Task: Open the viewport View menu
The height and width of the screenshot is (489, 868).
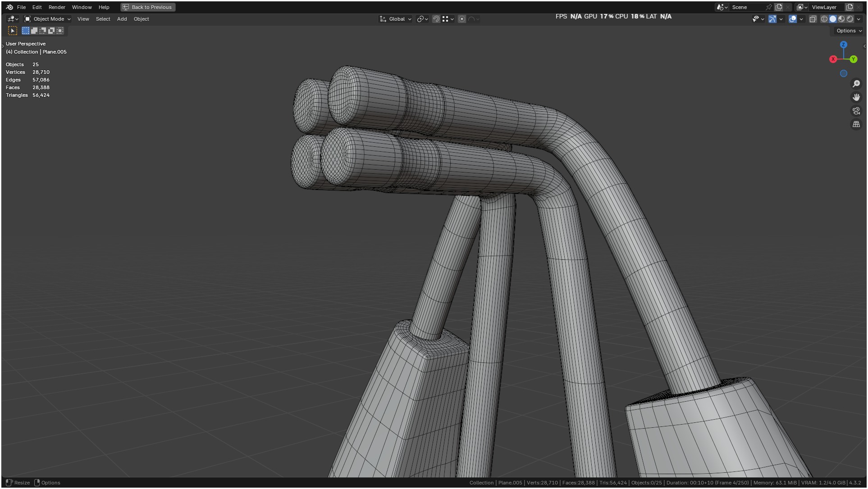Action: pyautogui.click(x=83, y=19)
